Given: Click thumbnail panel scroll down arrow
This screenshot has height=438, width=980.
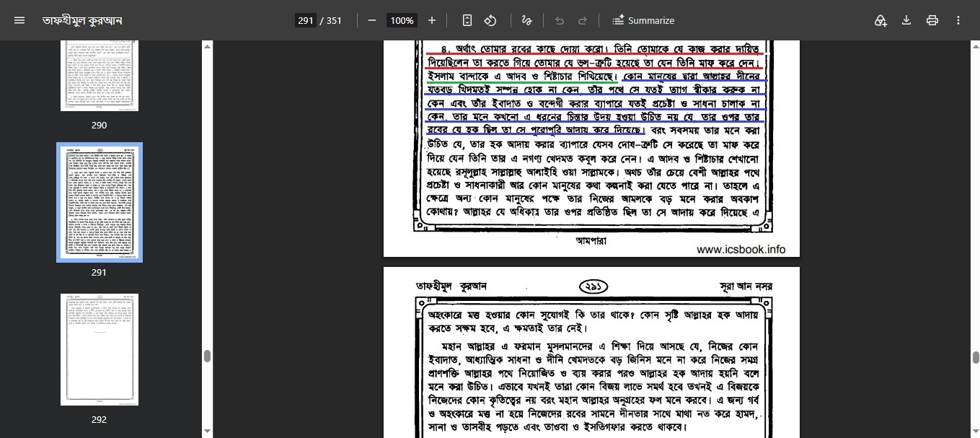Looking at the screenshot, I should (207, 432).
